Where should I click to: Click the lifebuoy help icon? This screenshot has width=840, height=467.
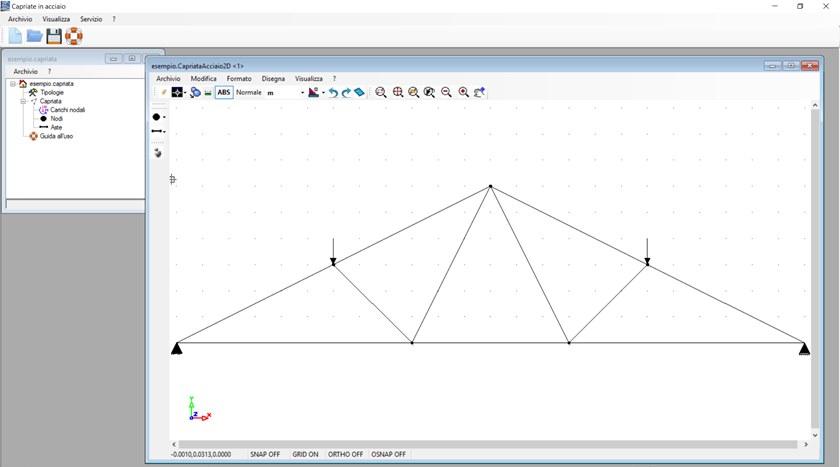pyautogui.click(x=73, y=36)
